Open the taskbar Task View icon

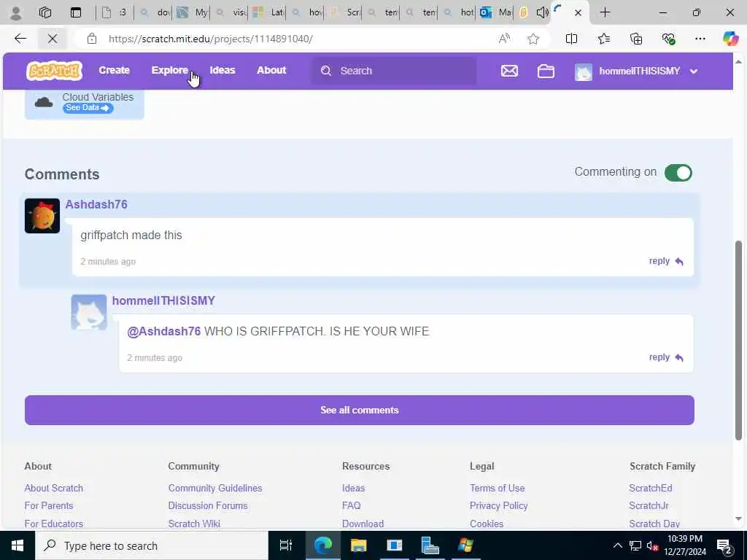[286, 545]
